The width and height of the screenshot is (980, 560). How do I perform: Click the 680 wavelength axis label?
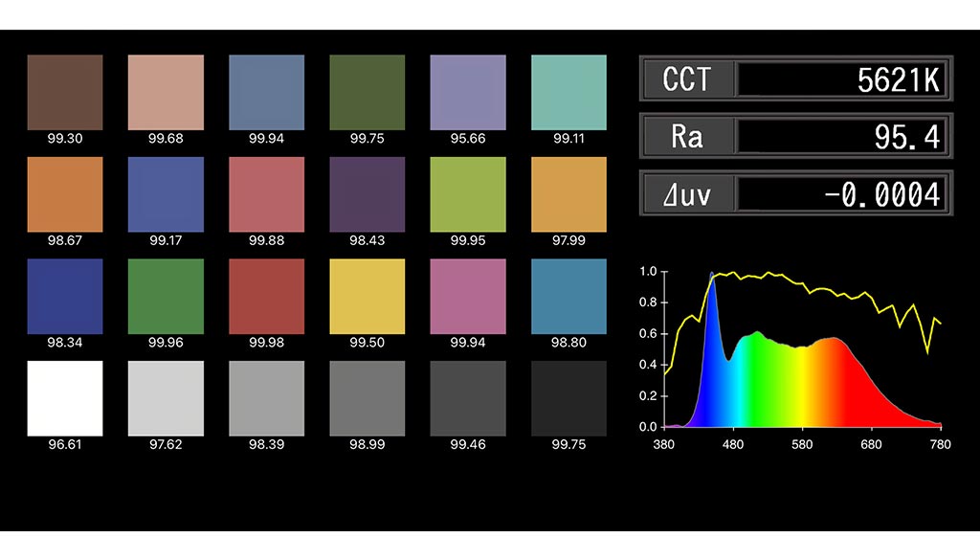[x=871, y=444]
